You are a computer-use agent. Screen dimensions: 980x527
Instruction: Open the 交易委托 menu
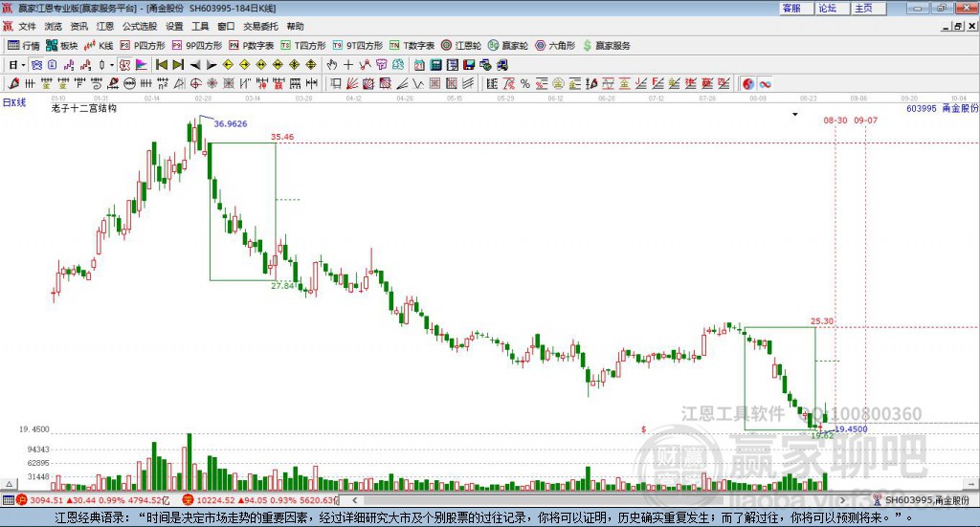click(260, 26)
